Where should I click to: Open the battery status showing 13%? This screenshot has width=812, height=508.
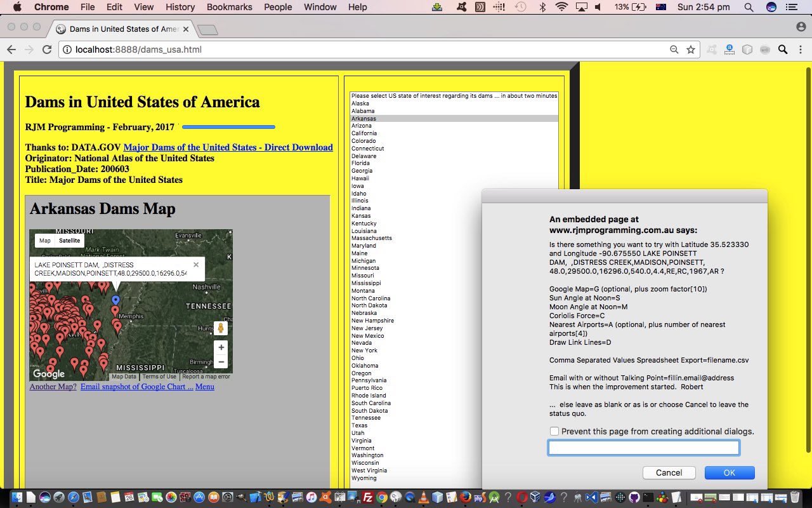click(630, 7)
